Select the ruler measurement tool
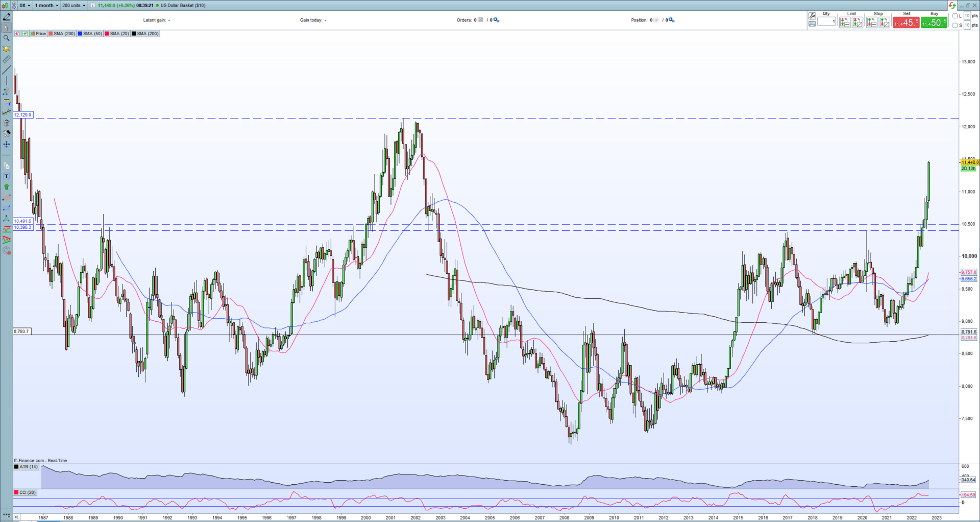980x522 pixels. pos(6,59)
